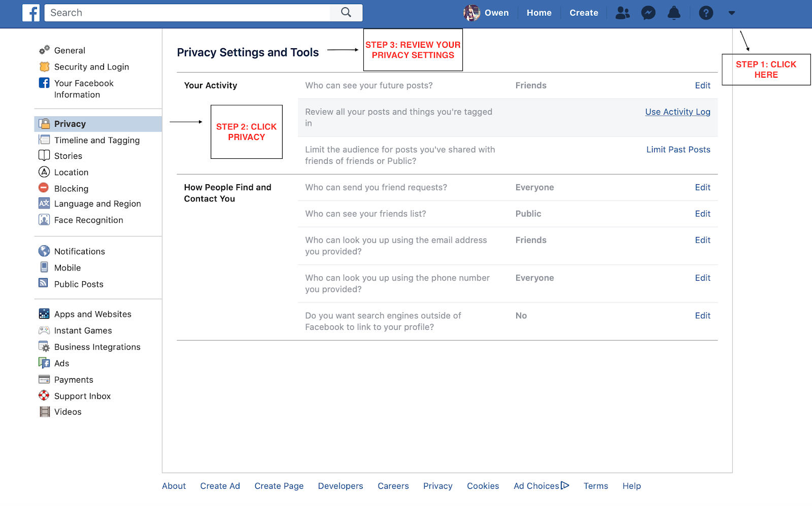Click the 'No' search engines value
The width and height of the screenshot is (812, 506).
point(521,315)
